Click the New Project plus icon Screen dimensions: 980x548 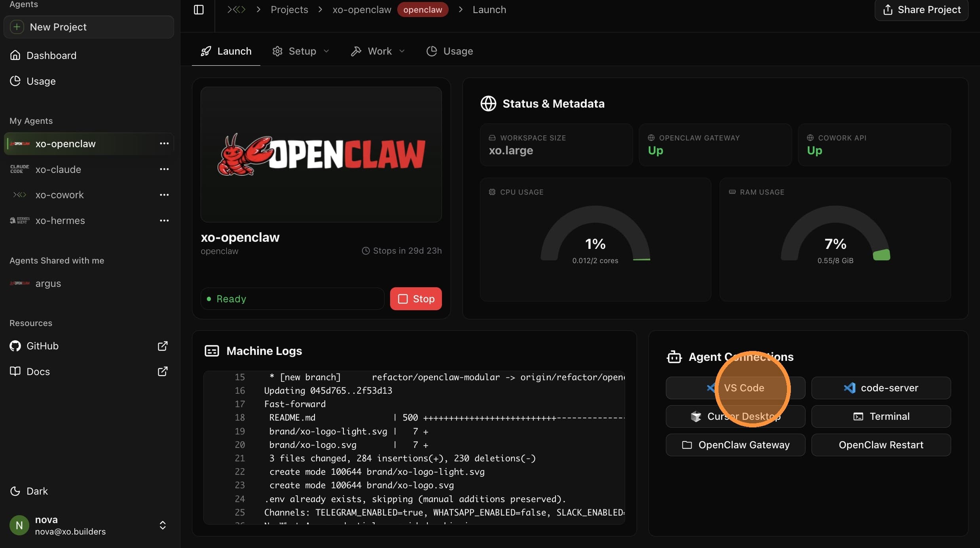(x=17, y=27)
